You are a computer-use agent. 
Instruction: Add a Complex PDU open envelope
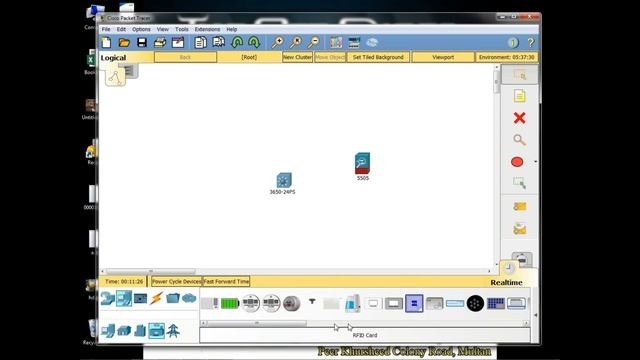[520, 229]
